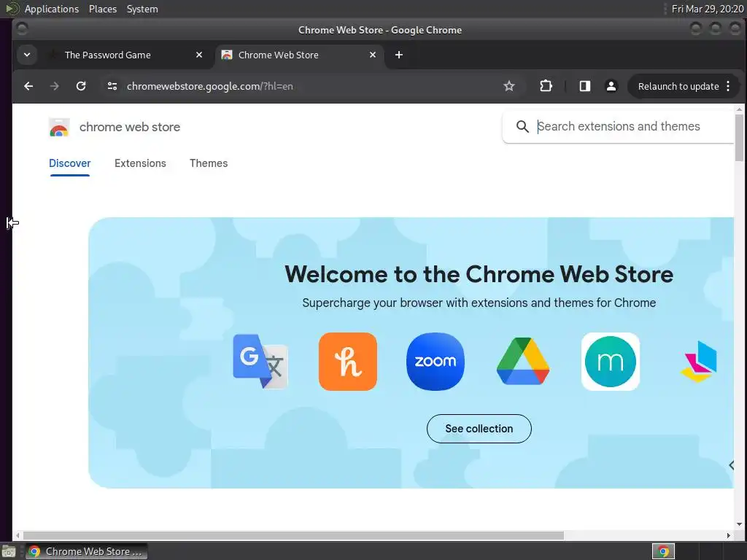Click the Chrome icon in bottom-right tray

pyautogui.click(x=663, y=551)
